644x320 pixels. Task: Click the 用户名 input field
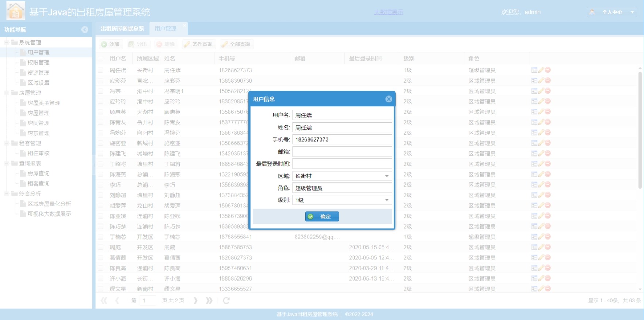[342, 115]
